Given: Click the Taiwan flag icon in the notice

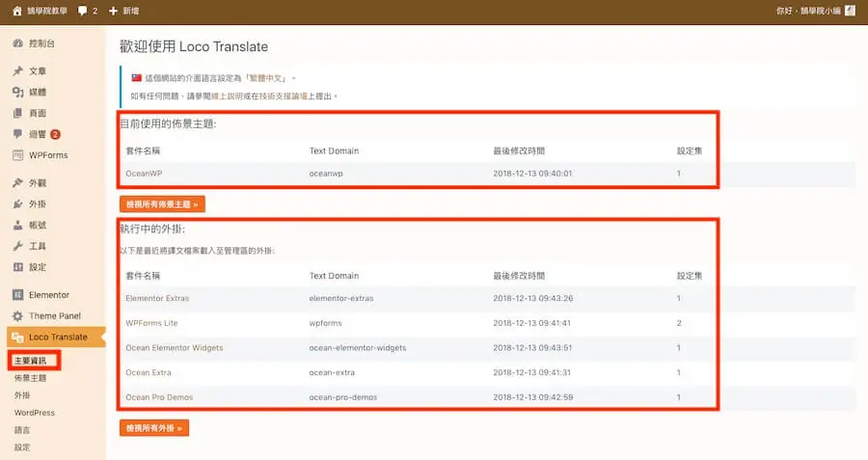Looking at the screenshot, I should (x=136, y=78).
